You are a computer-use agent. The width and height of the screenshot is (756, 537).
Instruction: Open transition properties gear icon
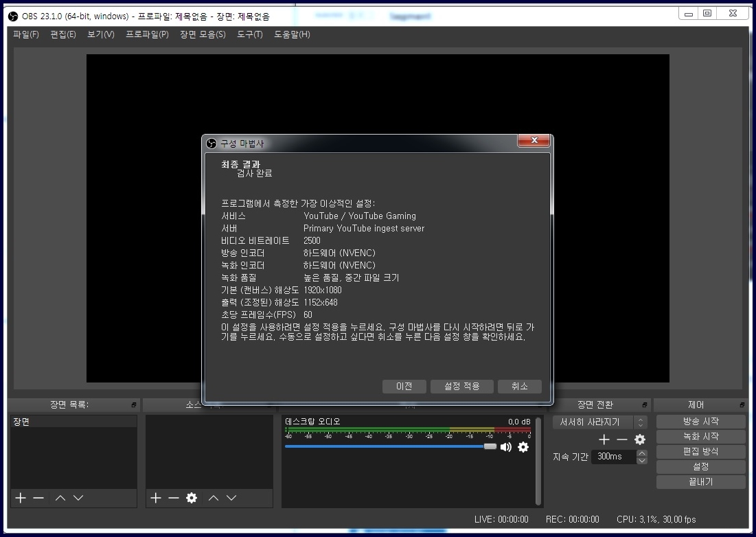click(640, 439)
